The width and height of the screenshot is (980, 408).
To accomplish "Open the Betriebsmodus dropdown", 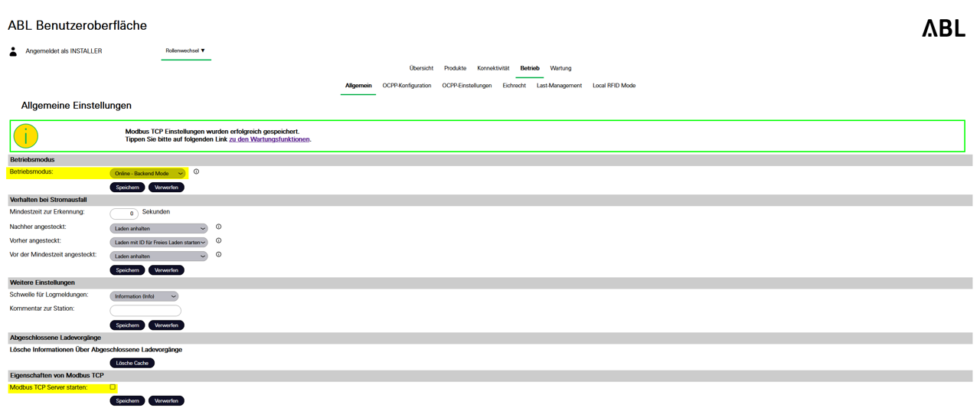I will (148, 174).
